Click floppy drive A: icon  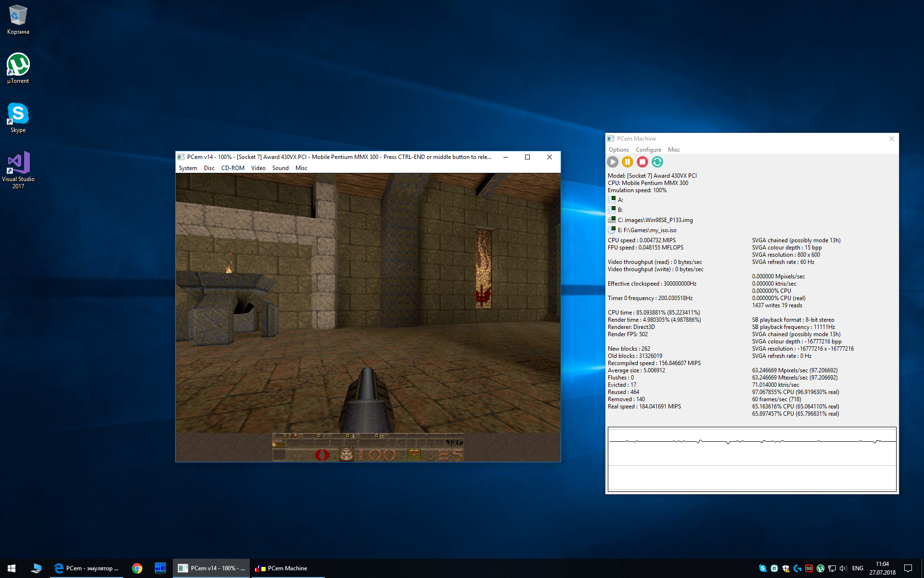click(612, 199)
